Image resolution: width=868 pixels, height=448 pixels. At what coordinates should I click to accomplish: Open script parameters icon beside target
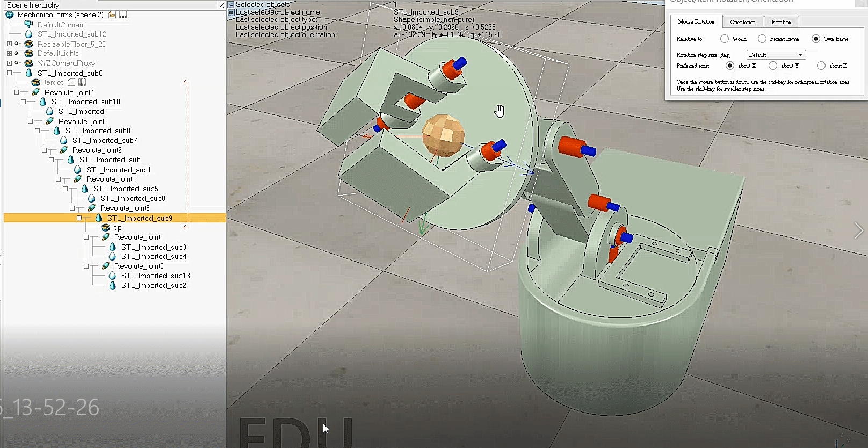pyautogui.click(x=82, y=82)
